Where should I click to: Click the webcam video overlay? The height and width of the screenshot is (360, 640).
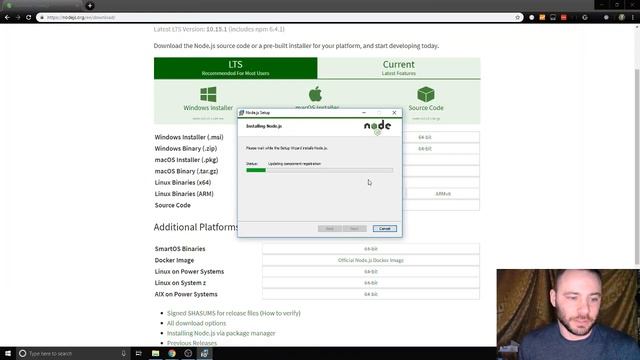click(x=568, y=314)
